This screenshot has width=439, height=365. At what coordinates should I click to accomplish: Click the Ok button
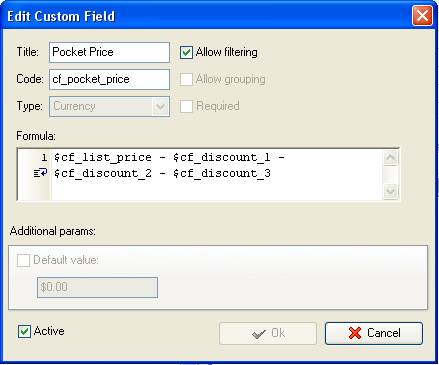(268, 333)
